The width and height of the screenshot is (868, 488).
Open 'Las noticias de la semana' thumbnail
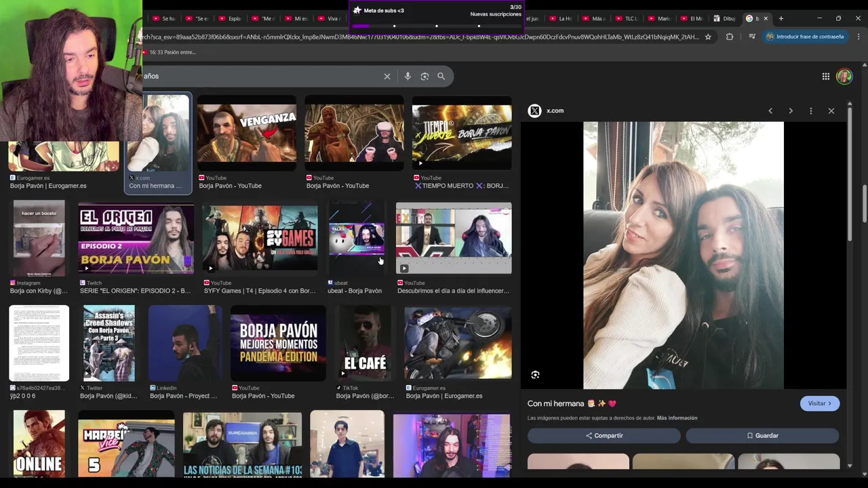click(x=242, y=445)
